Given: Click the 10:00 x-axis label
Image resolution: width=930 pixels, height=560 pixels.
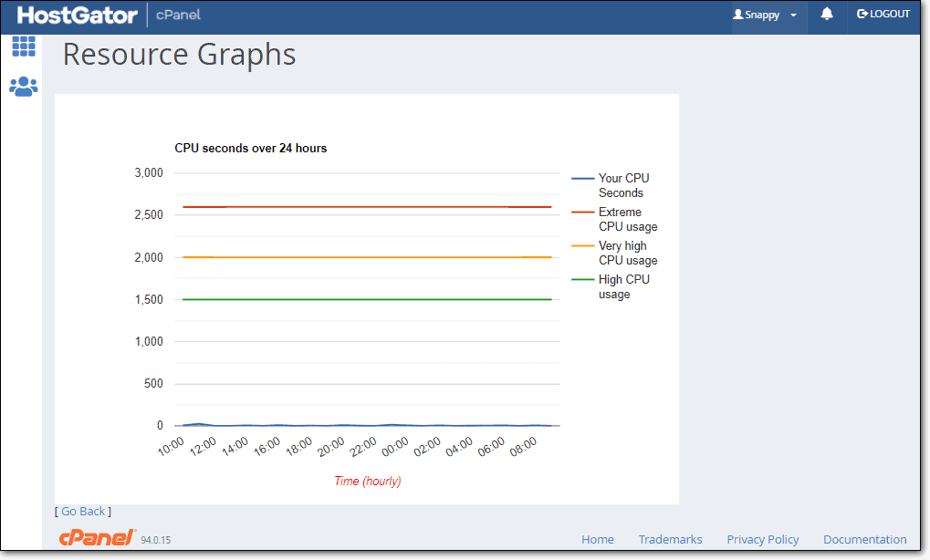Looking at the screenshot, I should click(x=172, y=446).
